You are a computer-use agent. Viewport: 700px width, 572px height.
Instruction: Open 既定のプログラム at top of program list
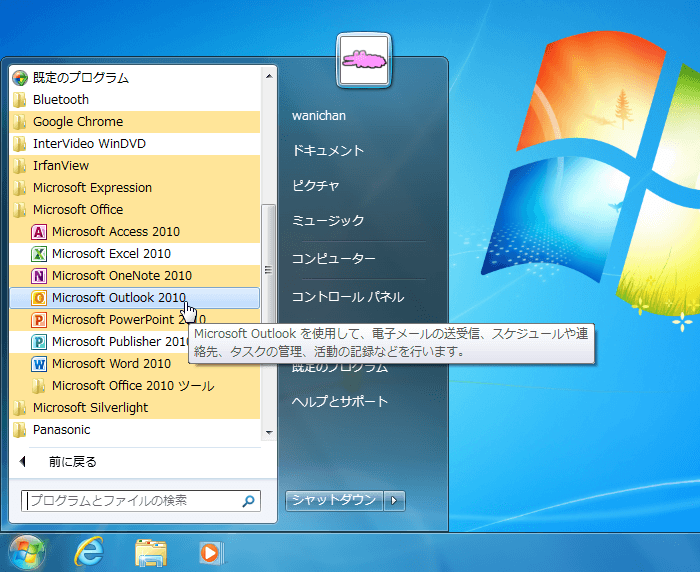(x=134, y=78)
